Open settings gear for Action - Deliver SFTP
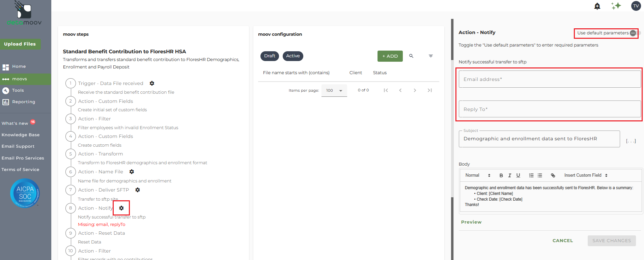This screenshot has width=644, height=260. (x=138, y=190)
